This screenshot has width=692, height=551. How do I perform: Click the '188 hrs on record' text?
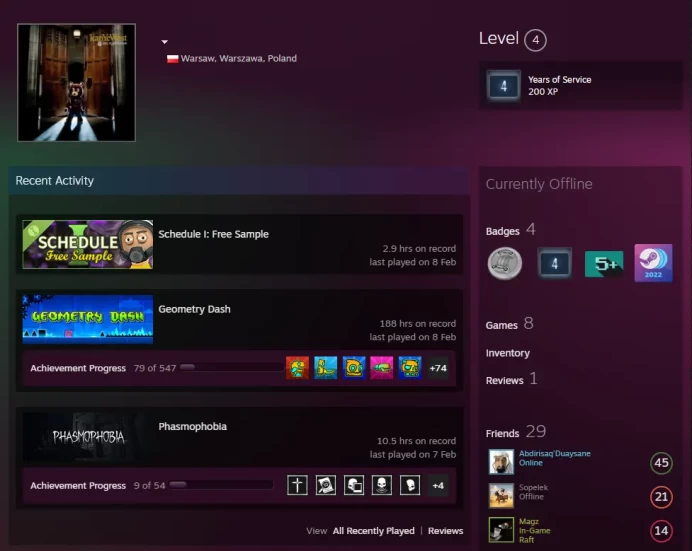coord(417,324)
